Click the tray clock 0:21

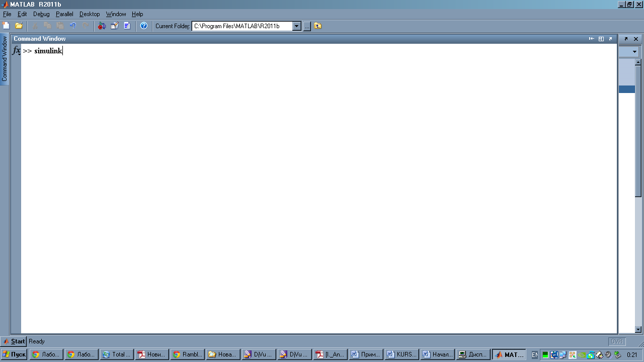632,355
